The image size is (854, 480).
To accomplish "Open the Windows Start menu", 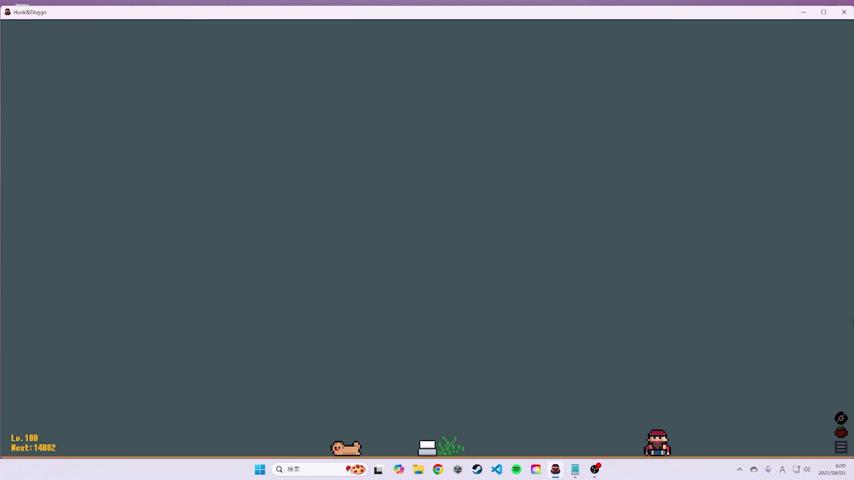I will (x=260, y=469).
